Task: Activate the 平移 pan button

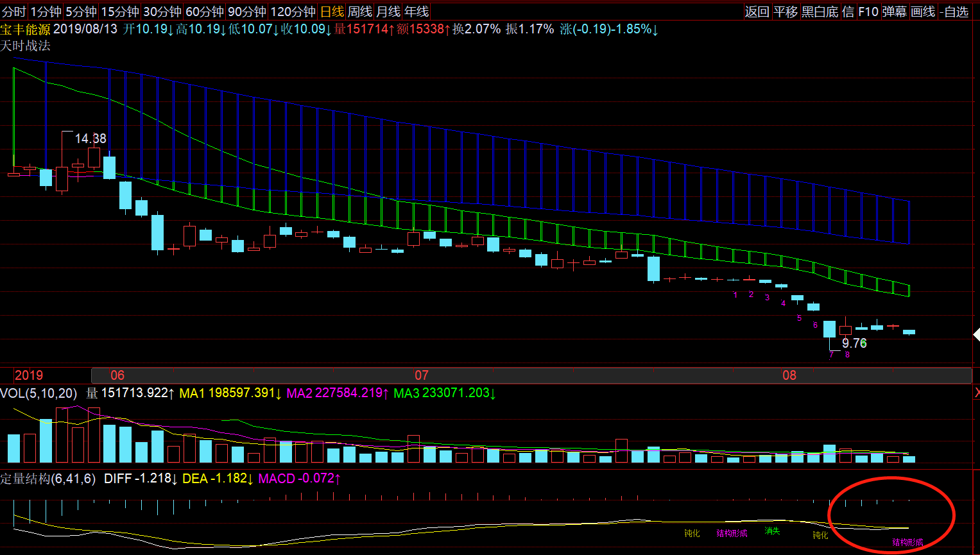Action: [x=786, y=12]
